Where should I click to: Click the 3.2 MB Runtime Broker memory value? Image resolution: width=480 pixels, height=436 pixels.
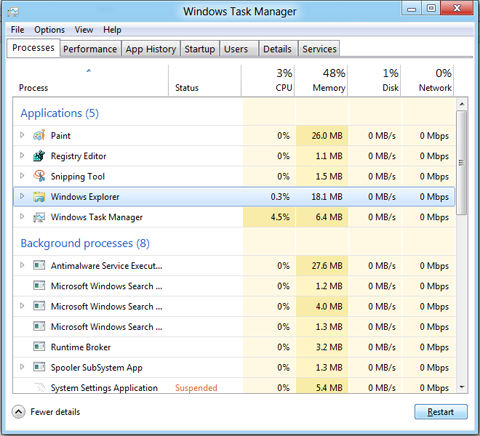(x=329, y=347)
